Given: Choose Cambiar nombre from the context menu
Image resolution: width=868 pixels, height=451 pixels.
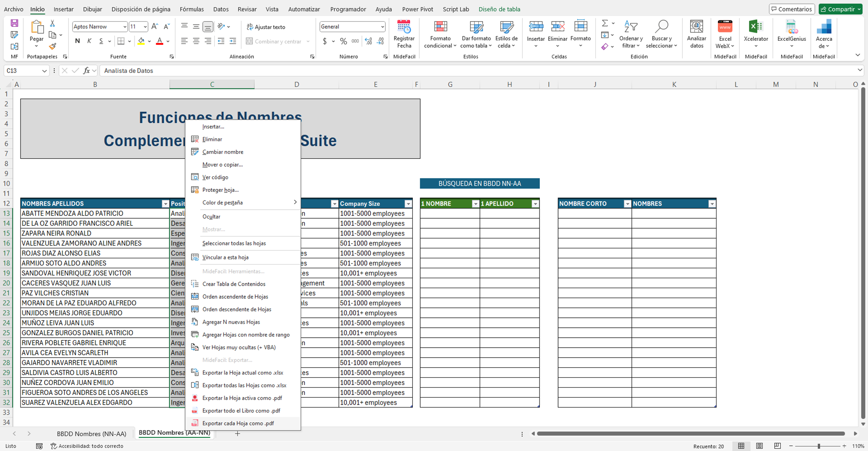Looking at the screenshot, I should coord(243,152).
